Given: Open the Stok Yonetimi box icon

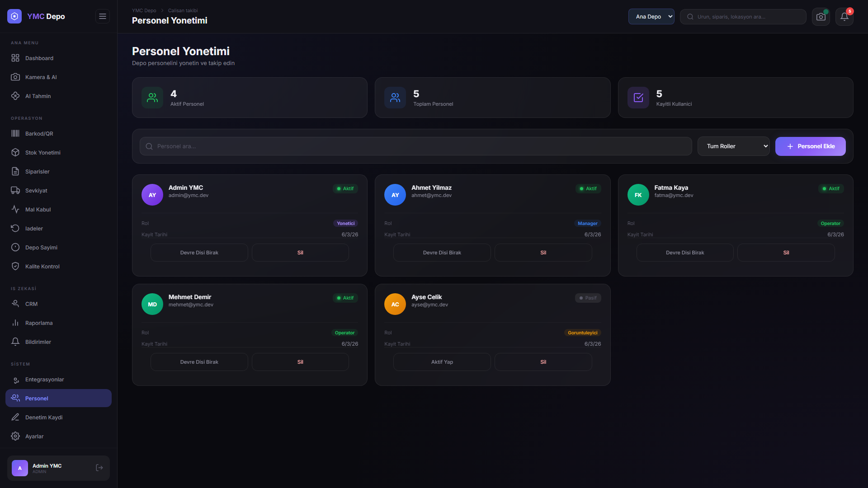Looking at the screenshot, I should [x=15, y=153].
